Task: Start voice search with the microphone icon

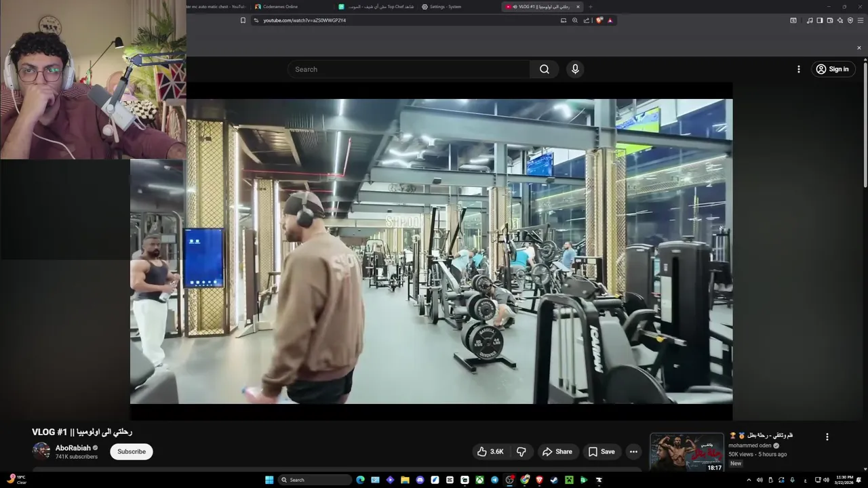Action: point(575,69)
